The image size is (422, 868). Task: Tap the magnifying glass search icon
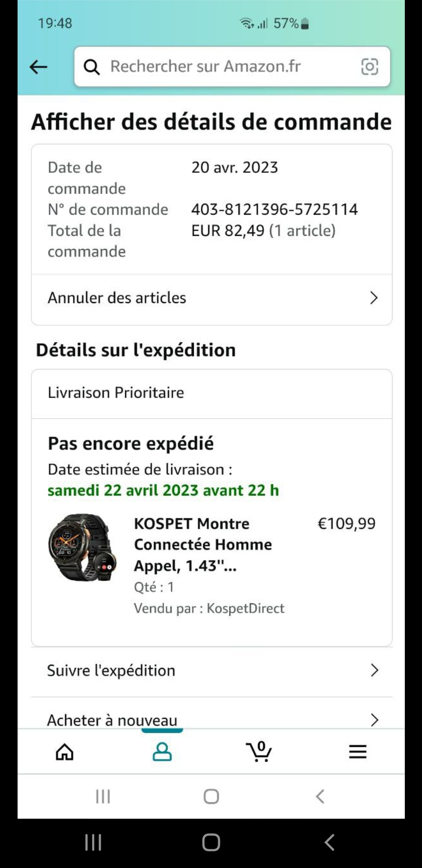point(92,67)
